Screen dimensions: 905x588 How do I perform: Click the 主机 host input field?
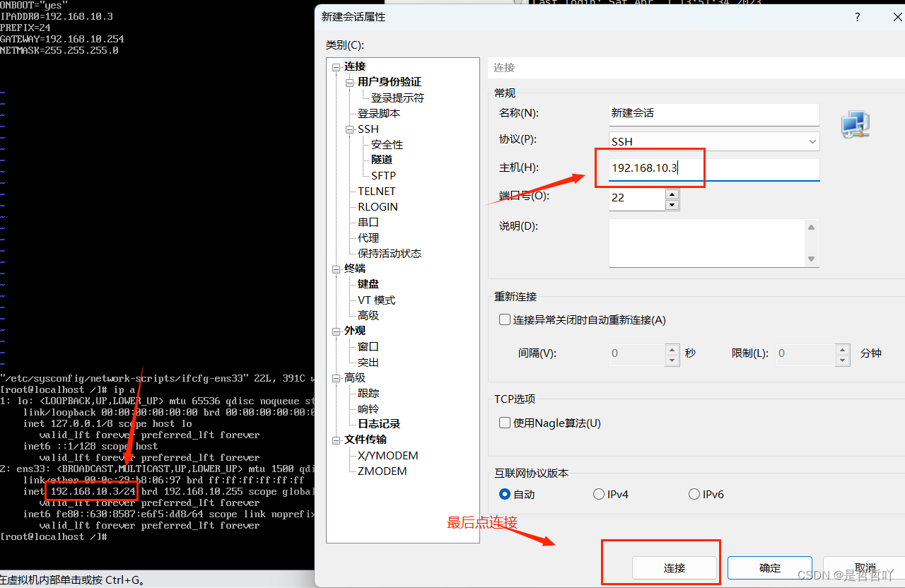point(714,169)
